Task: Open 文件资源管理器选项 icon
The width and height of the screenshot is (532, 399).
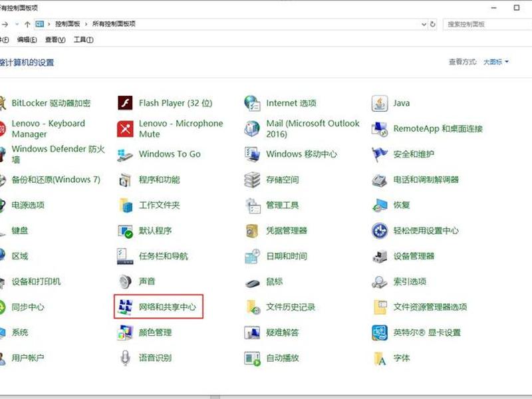Action: [380, 307]
